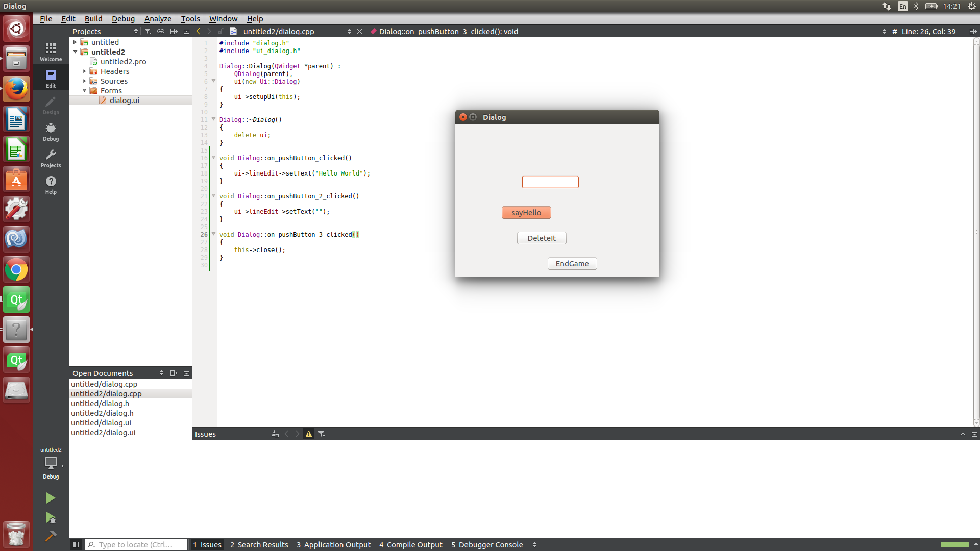Click filter tree icon in Projects panel
This screenshot has width=980, height=551.
pyautogui.click(x=148, y=32)
